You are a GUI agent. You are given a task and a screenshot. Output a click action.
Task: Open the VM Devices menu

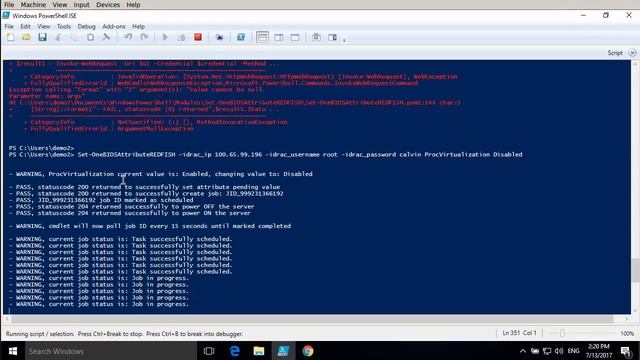click(x=108, y=5)
